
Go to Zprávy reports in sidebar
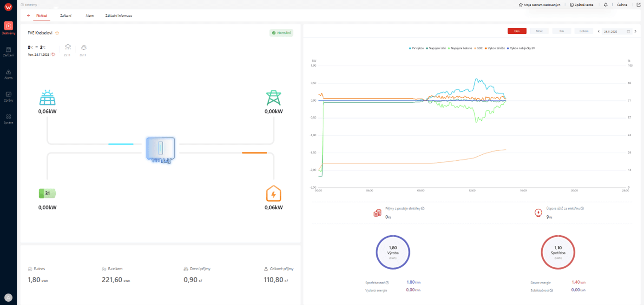click(x=8, y=96)
